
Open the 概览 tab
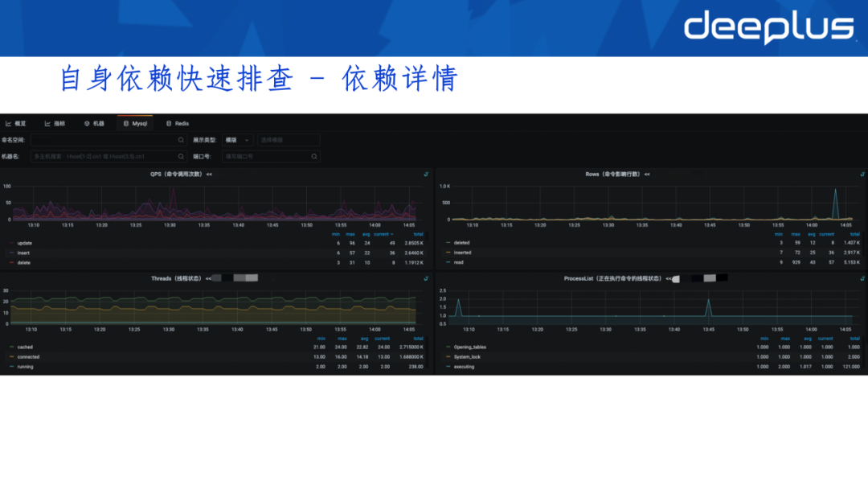coord(16,124)
